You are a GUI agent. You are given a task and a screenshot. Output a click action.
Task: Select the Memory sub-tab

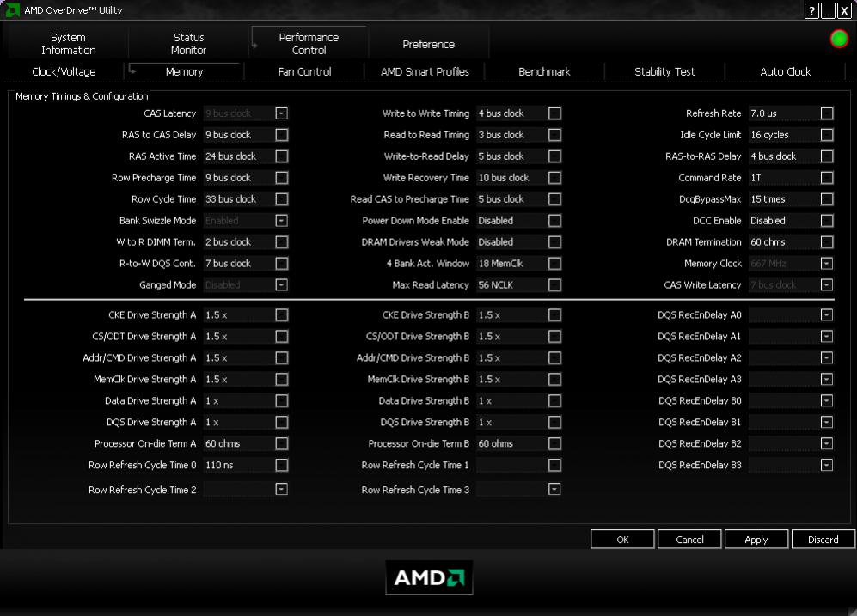pos(184,71)
